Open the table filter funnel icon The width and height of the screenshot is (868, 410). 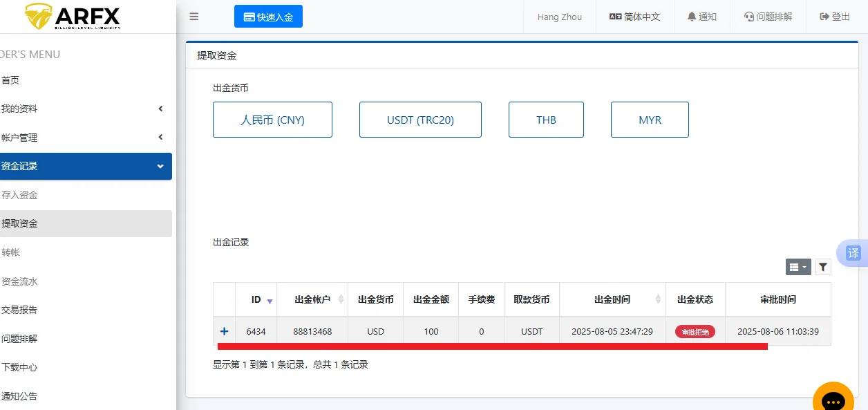822,267
